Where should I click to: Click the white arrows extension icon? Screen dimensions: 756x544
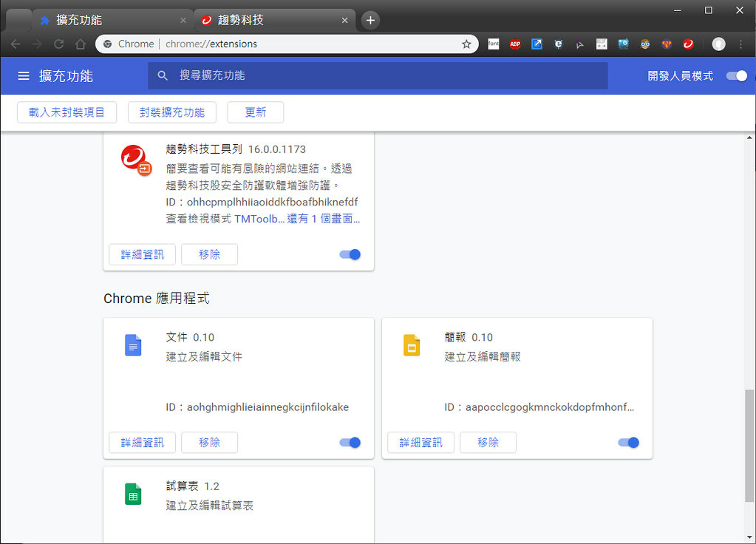602,44
